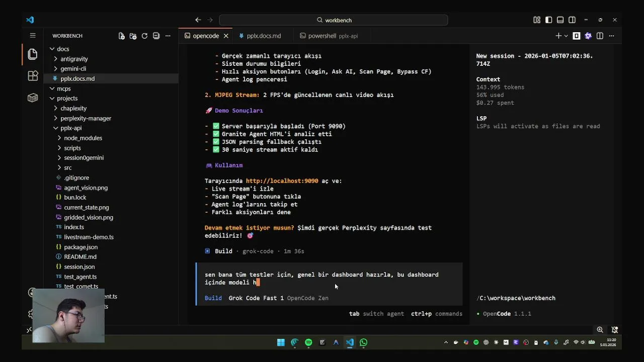Expand the src folder
Screen dimensions: 644x362
[111, 167]
